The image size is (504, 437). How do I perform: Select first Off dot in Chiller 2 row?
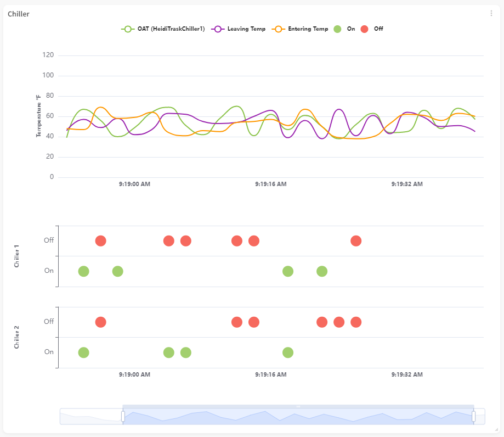coord(100,322)
